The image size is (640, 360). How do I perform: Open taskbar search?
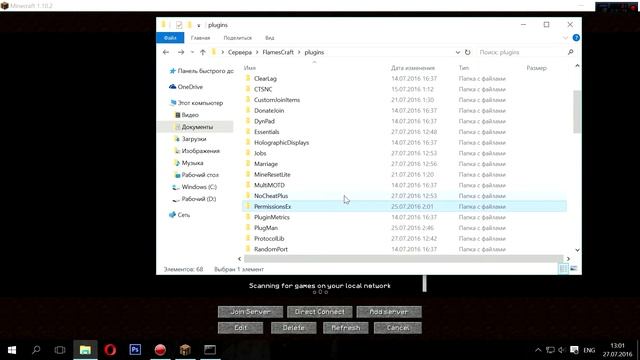point(36,350)
